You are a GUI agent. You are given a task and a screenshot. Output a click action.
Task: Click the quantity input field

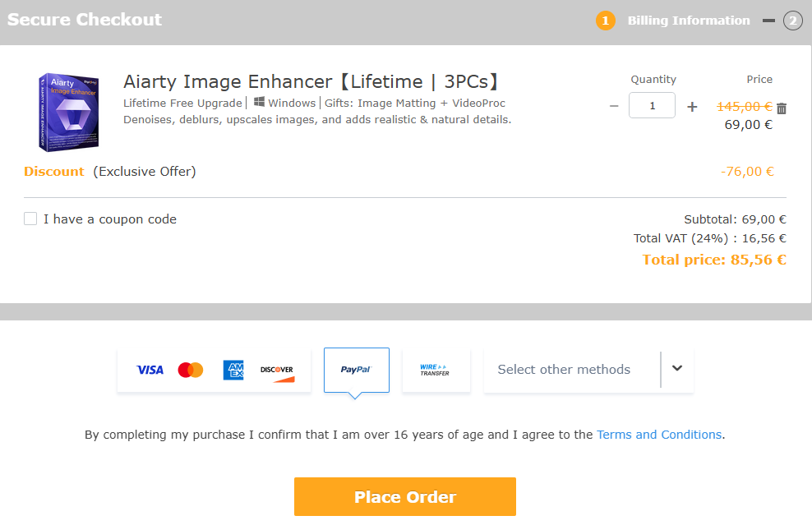coord(652,106)
